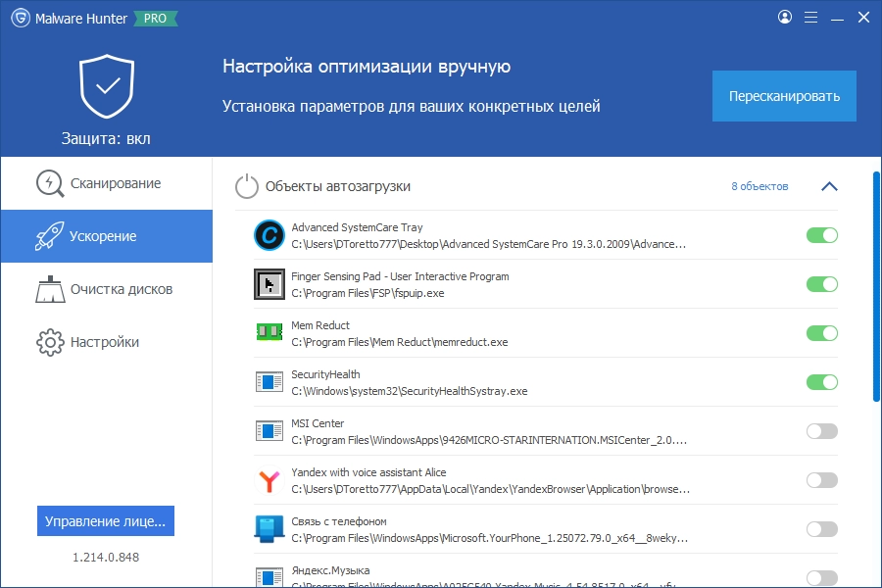Click the 8 объектов link
The height and width of the screenshot is (588, 882).
pos(759,186)
